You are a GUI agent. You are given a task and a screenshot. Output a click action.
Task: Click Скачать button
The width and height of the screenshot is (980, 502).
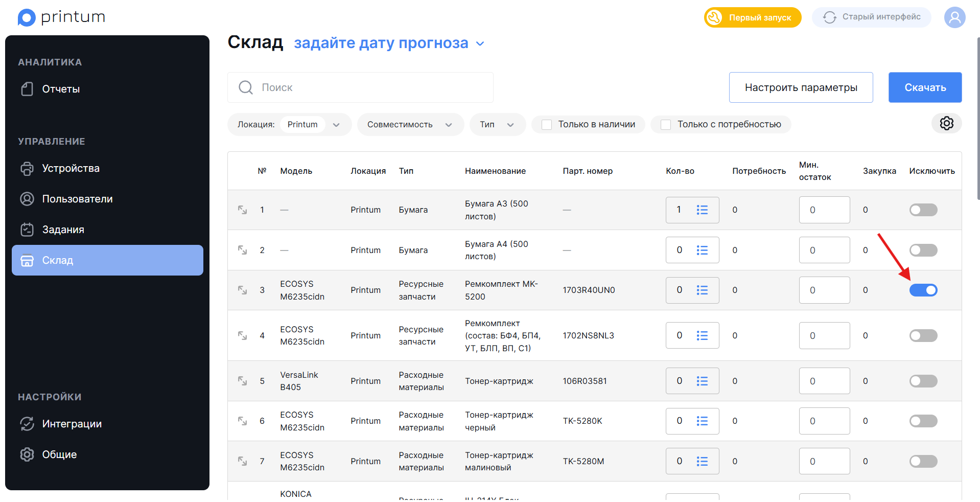pos(925,87)
